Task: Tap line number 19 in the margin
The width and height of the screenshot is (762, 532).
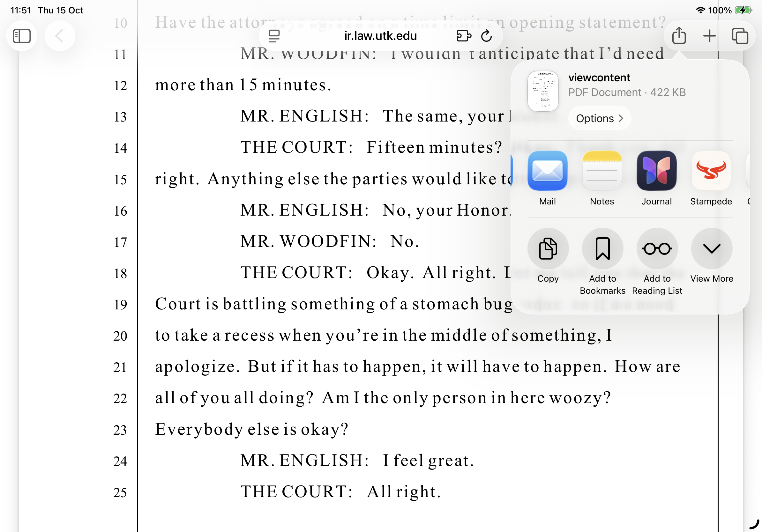Action: (121, 305)
